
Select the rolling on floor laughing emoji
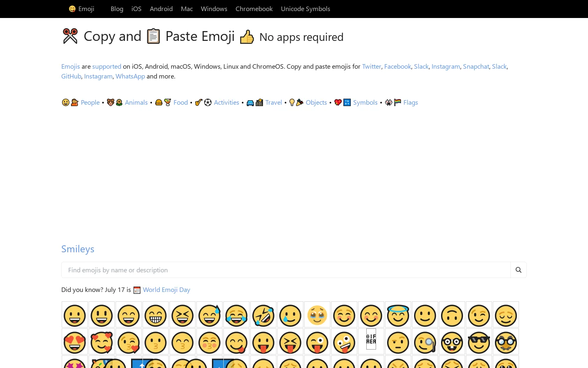263,315
